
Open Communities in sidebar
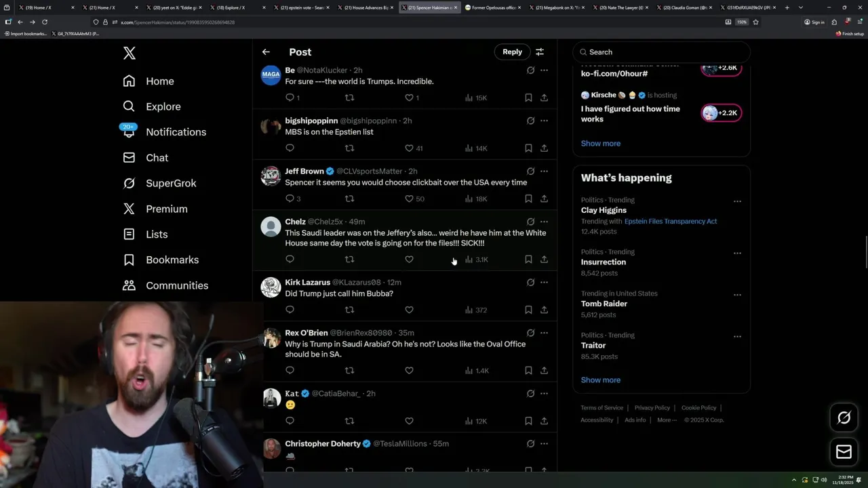point(165,285)
